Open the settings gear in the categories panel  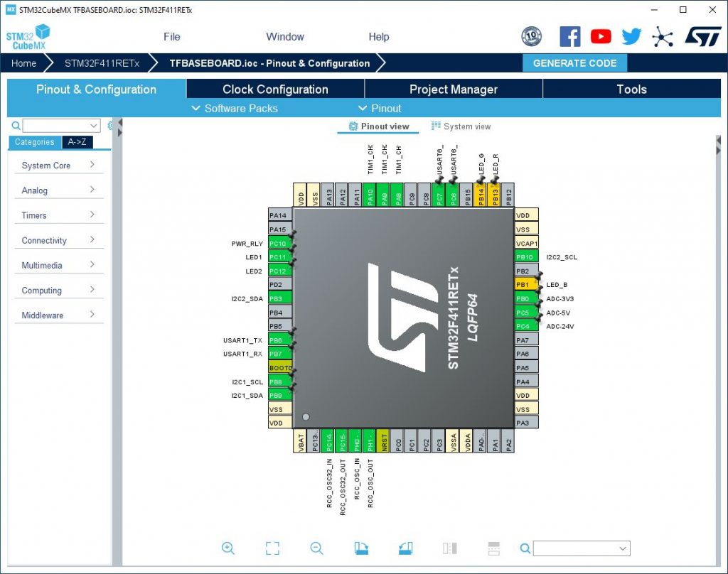pos(110,126)
